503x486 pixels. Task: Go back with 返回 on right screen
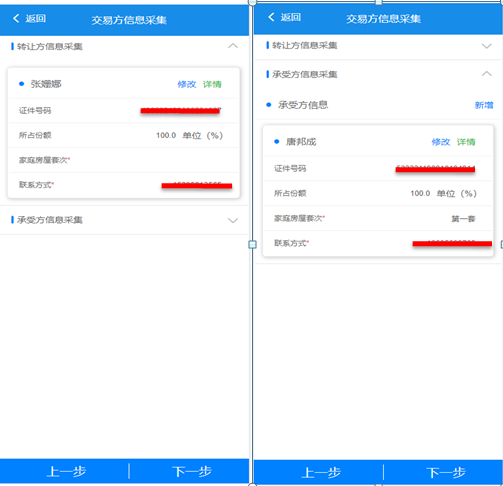click(285, 17)
